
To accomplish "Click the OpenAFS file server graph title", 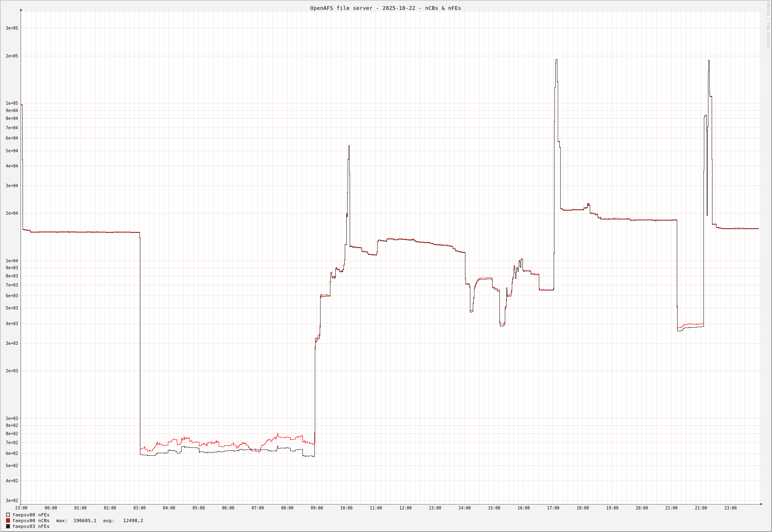I will pyautogui.click(x=385, y=8).
